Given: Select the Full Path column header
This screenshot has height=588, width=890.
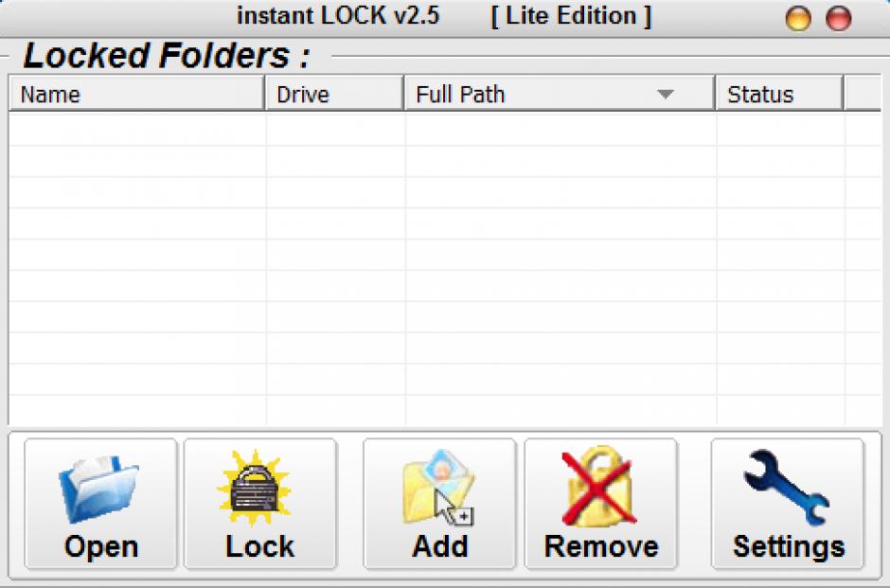Looking at the screenshot, I should [559, 94].
